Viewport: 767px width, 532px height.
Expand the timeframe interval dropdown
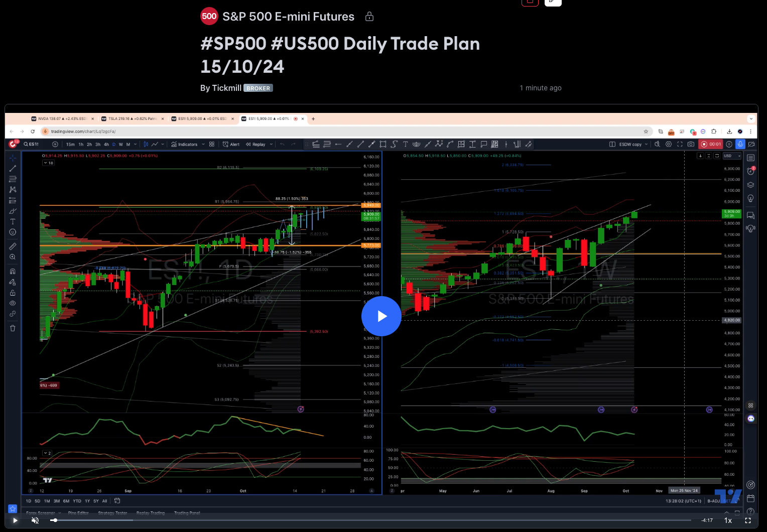[136, 144]
